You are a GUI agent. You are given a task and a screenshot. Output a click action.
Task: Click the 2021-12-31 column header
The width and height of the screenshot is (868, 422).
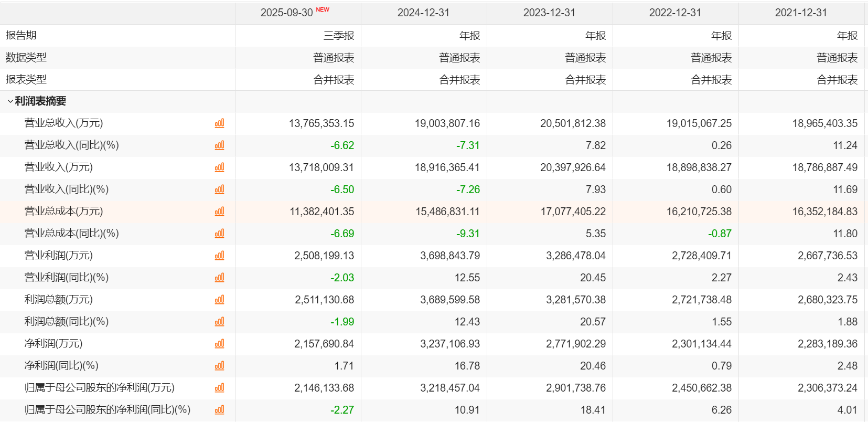[801, 13]
